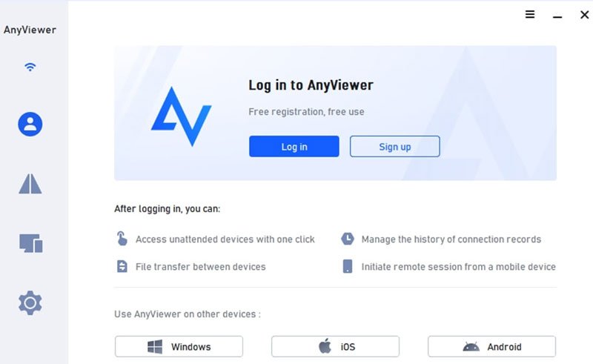Open the Connect sidebar icon with two triangles
593x364 pixels.
(x=30, y=184)
